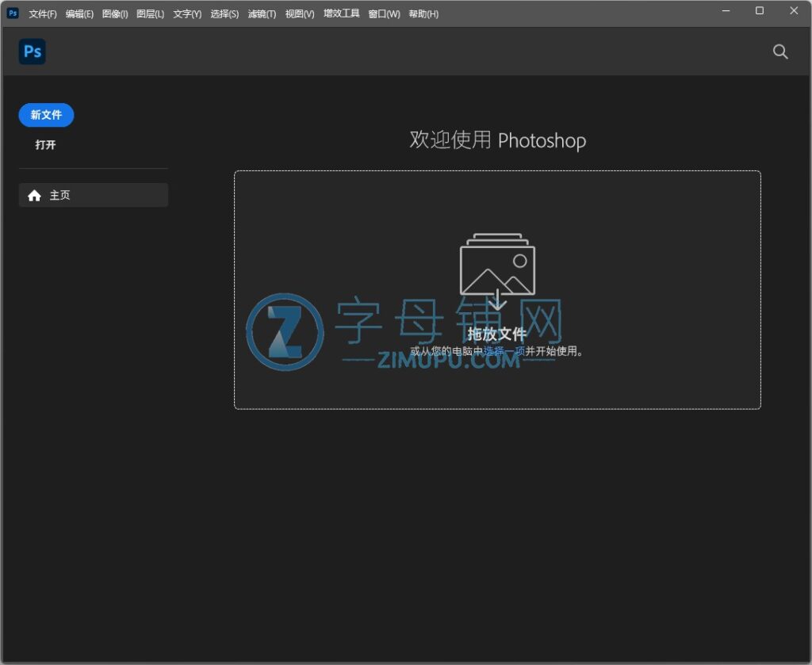This screenshot has width=812, height=665.
Task: Maximize the Photoshop window
Action: point(760,10)
